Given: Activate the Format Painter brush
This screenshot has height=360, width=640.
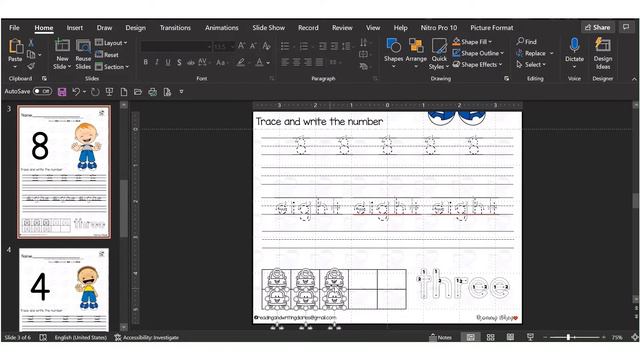Looking at the screenshot, I should (31, 66).
